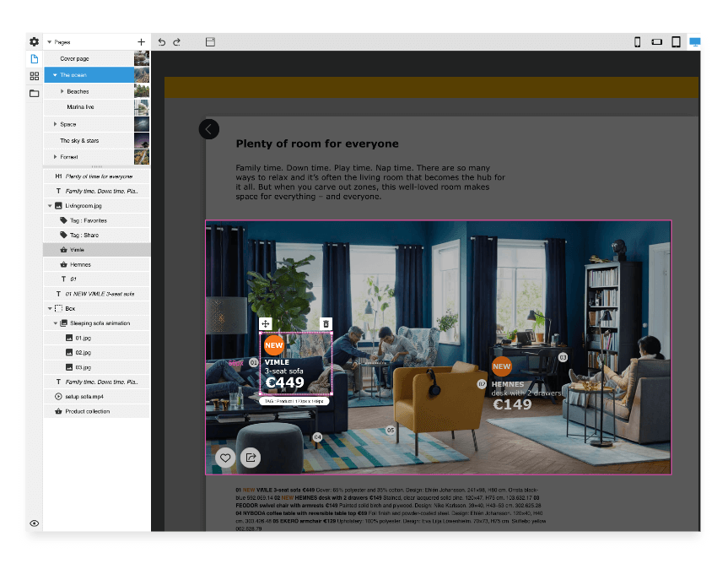This screenshot has width=728, height=580.
Task: Click hotspot marker 04 on coffee table
Action: [x=317, y=436]
